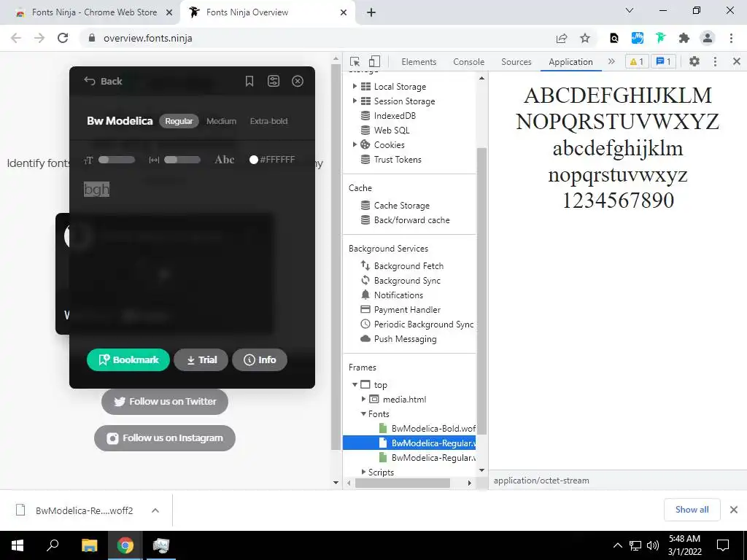747x560 pixels.
Task: Expand the Scripts folder
Action: coord(363,472)
